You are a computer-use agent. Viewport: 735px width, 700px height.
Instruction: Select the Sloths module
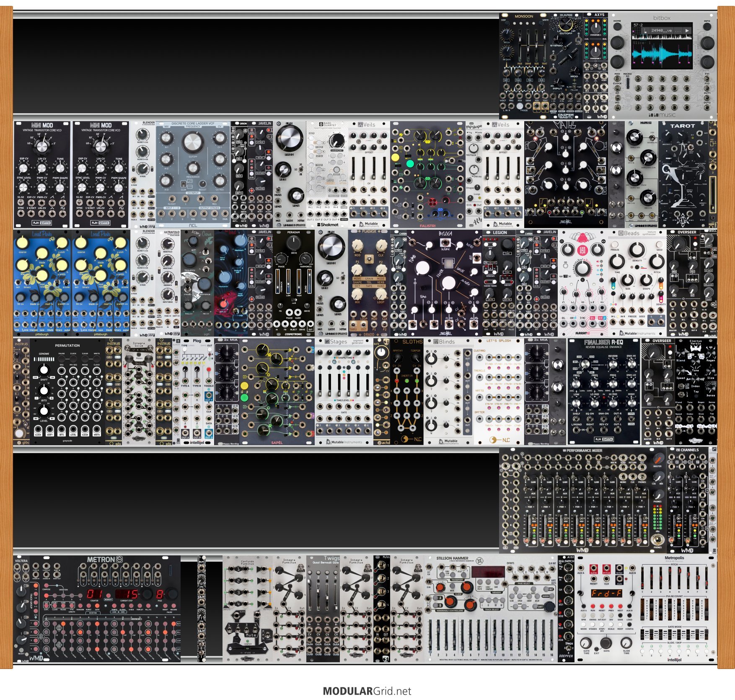point(407,391)
